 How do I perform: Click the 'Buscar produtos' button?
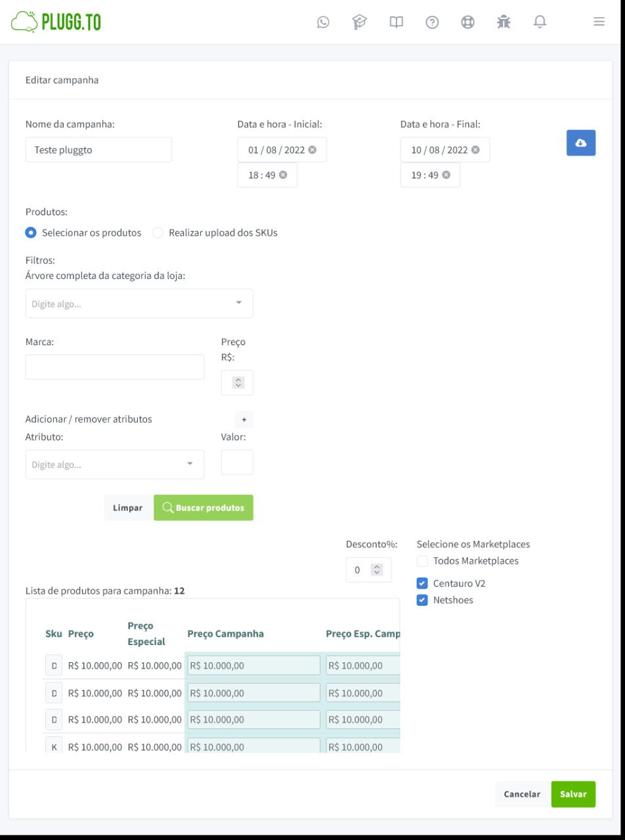[x=204, y=508]
